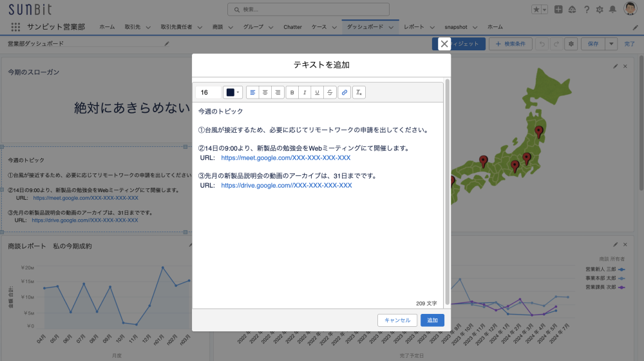Viewport: 644px width, 361px height.
Task: Open the Setup gear icon in header
Action: pyautogui.click(x=600, y=10)
